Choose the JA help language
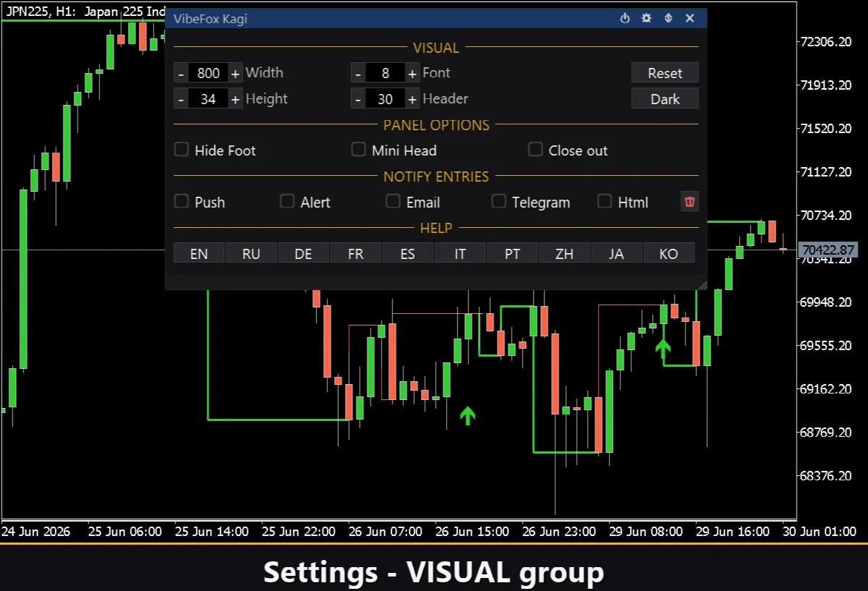 (616, 253)
